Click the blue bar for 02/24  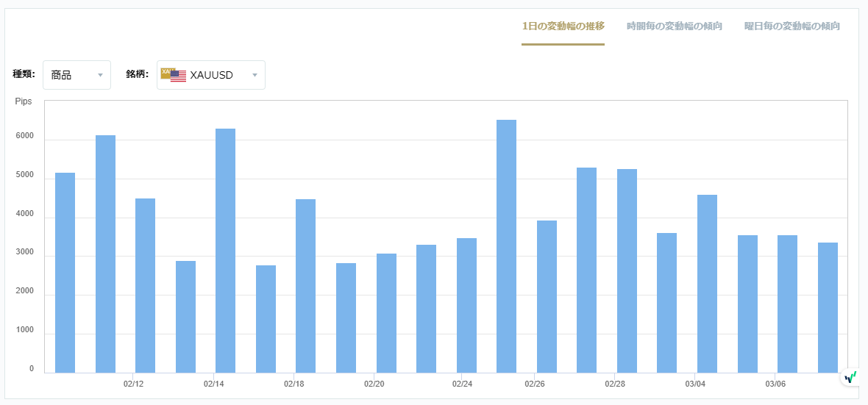point(466,306)
